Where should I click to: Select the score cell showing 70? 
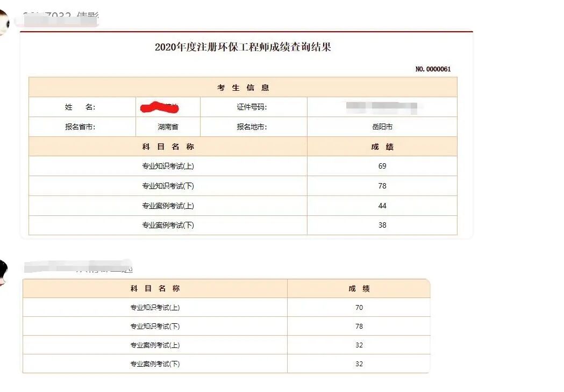coord(358,307)
